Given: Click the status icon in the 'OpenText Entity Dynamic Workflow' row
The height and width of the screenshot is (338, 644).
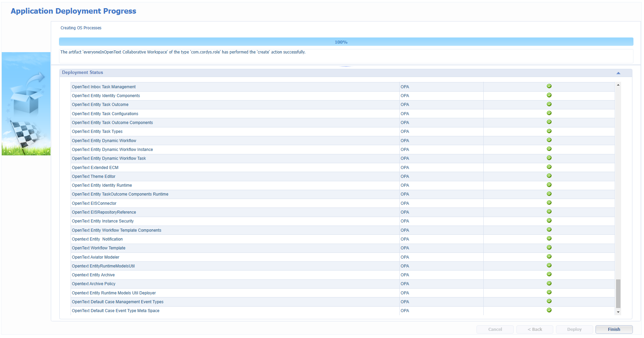Looking at the screenshot, I should [x=549, y=140].
